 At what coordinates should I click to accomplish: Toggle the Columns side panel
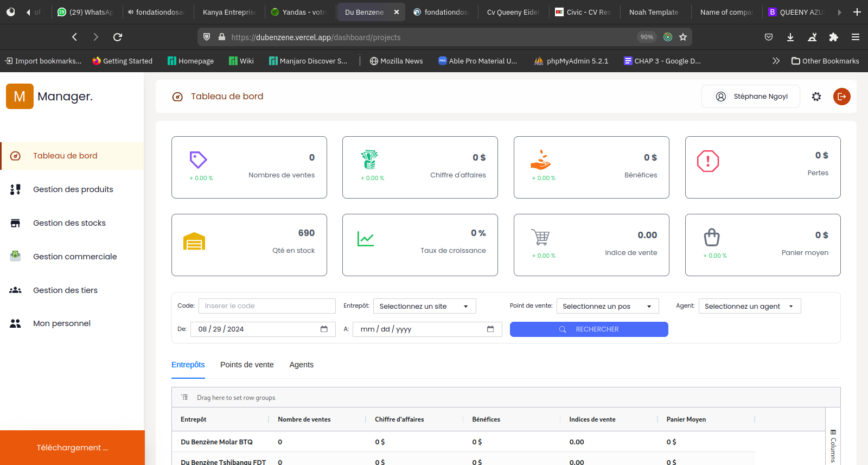(833, 446)
